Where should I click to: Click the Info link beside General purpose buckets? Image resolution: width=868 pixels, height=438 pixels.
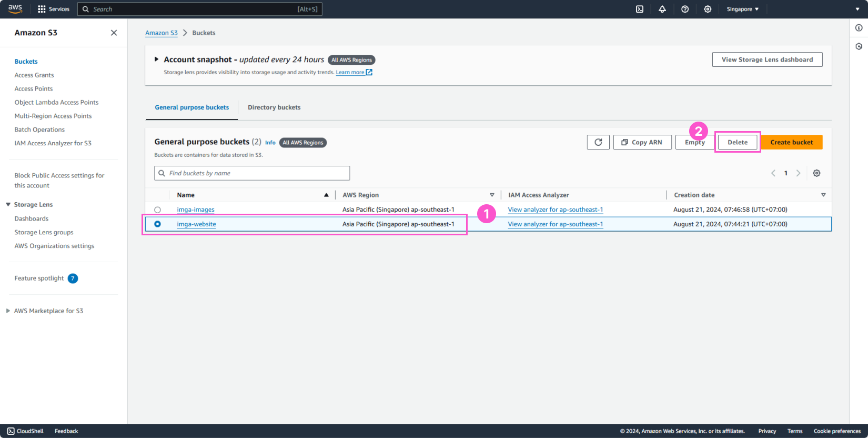click(270, 143)
